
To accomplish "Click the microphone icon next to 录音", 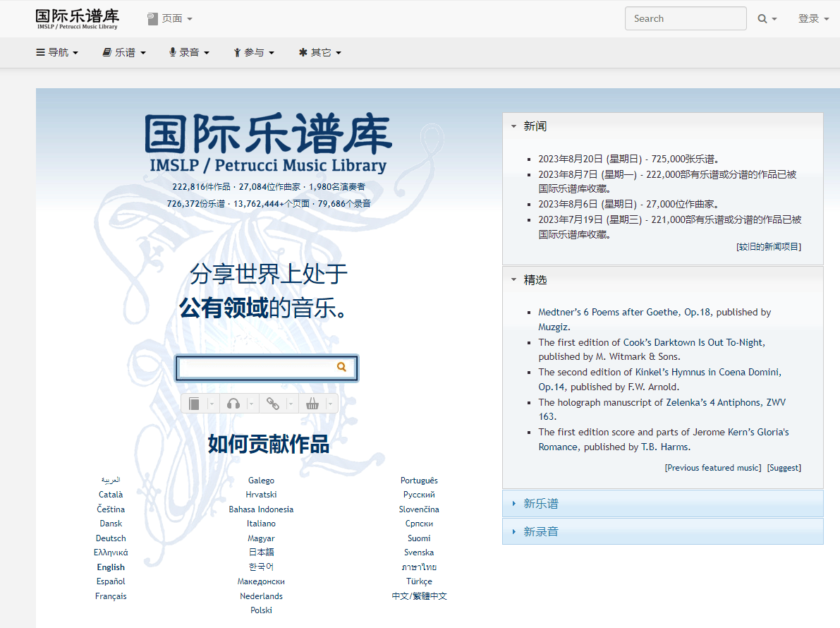I will 171,52.
